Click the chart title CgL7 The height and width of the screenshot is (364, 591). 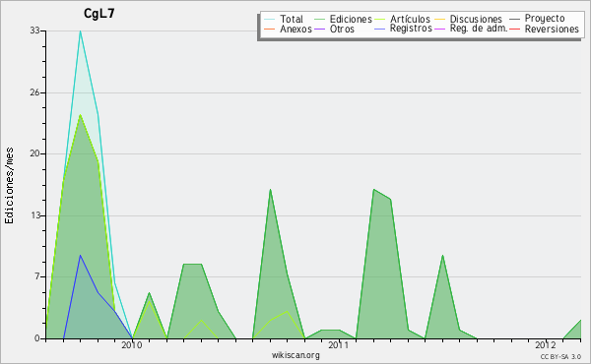point(99,14)
